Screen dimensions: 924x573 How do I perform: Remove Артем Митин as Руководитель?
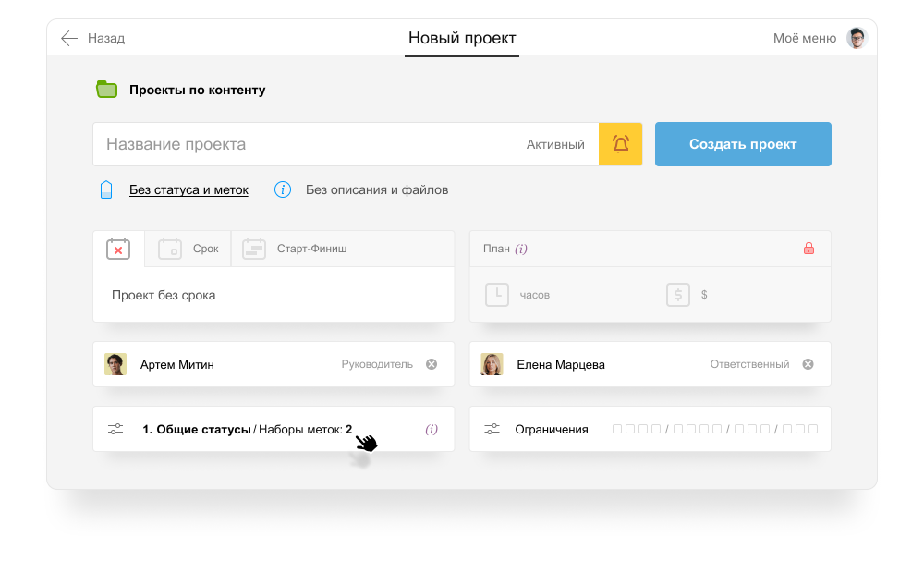(432, 364)
